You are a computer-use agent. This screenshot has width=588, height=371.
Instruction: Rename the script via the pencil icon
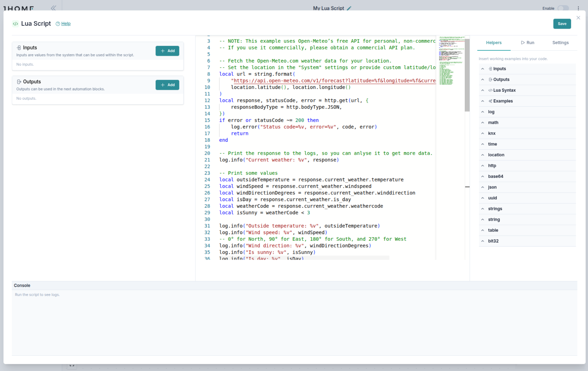tap(349, 8)
